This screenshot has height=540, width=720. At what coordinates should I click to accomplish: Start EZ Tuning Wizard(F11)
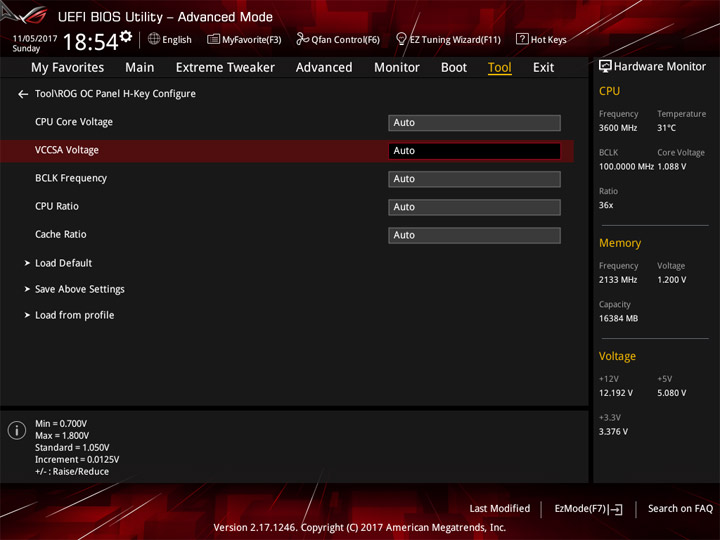[x=455, y=39]
